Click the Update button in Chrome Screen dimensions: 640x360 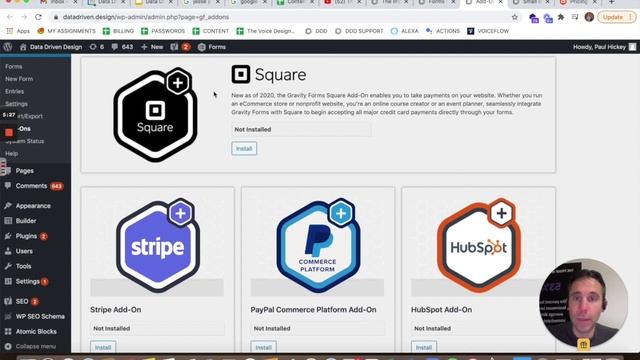(x=616, y=17)
